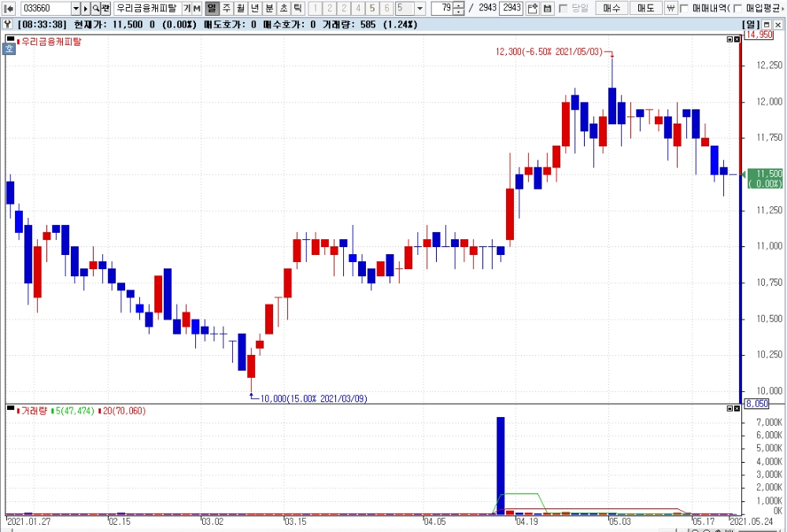Screen dimensions: 787x532
Task: Open the wrench chart settings icon
Action: 7,24
